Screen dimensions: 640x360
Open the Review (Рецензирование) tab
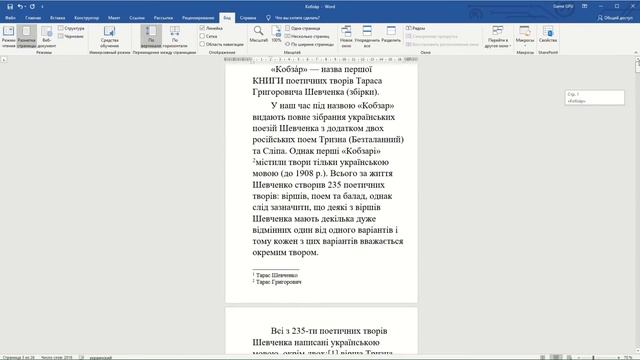[x=198, y=18]
